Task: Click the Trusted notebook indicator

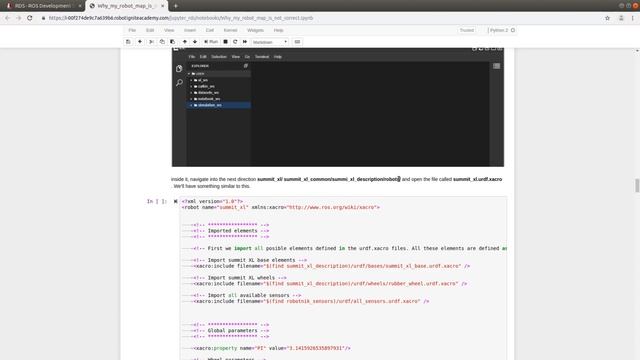Action: tap(467, 30)
